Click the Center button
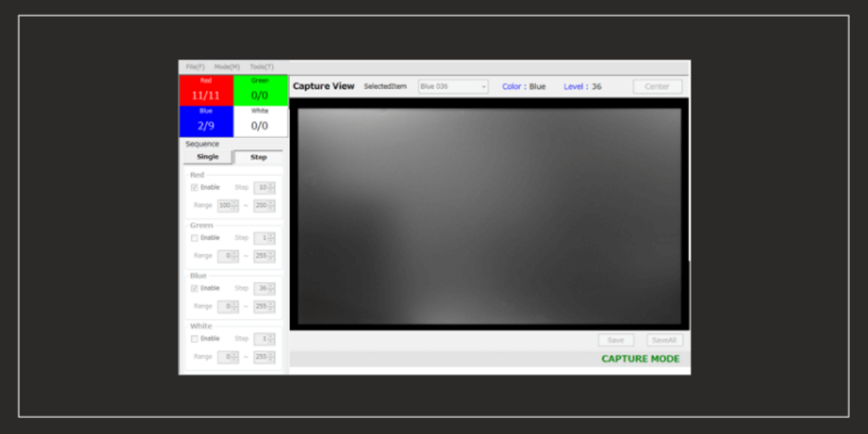The image size is (868, 434). 657,86
